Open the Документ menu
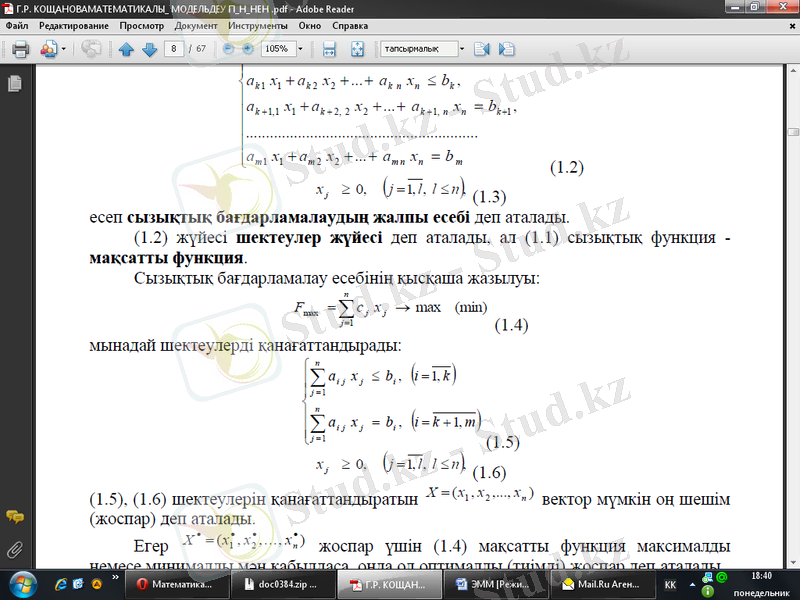The width and height of the screenshot is (800, 600). click(196, 26)
